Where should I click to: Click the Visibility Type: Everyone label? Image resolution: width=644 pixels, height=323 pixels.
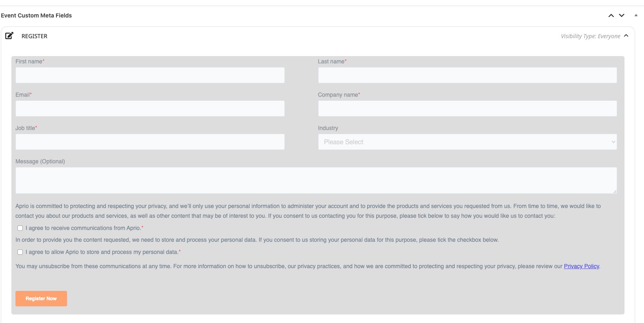[590, 36]
